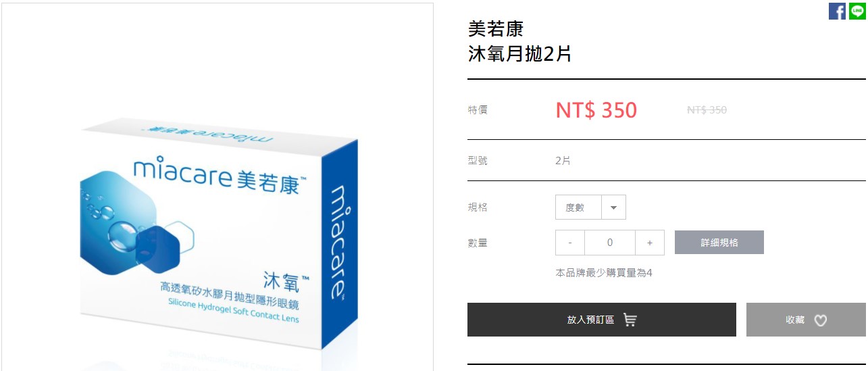Click the red NT$ 350 sale price

596,110
